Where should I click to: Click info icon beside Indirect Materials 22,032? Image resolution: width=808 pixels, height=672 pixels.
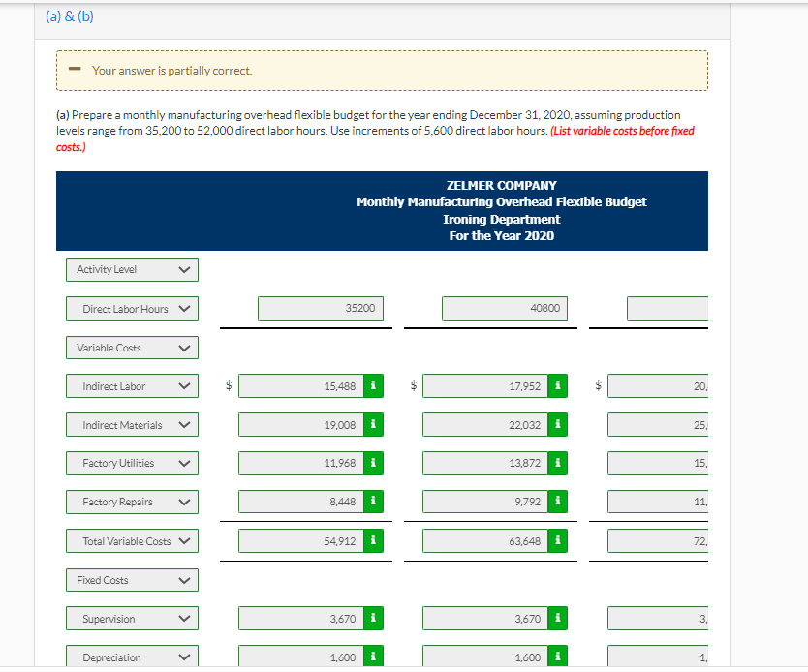click(x=558, y=425)
